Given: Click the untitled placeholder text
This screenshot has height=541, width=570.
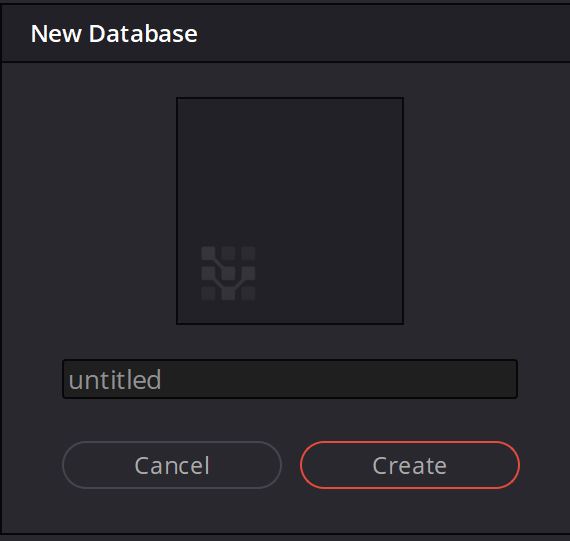Looking at the screenshot, I should [115, 380].
